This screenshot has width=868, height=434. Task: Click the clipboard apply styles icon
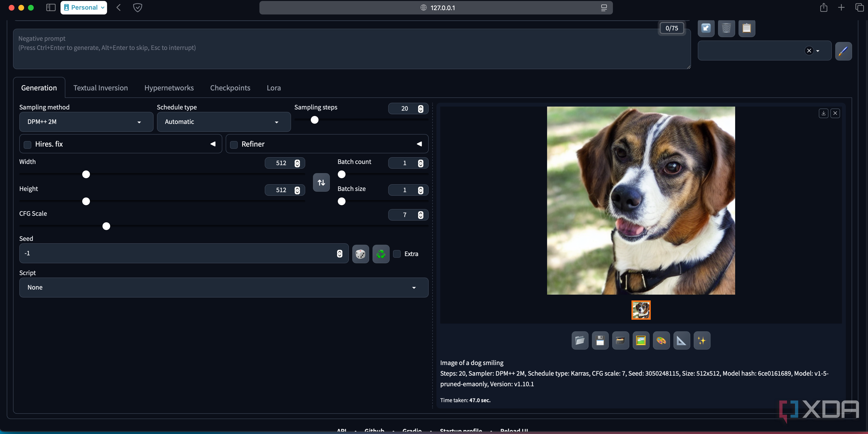click(x=746, y=28)
